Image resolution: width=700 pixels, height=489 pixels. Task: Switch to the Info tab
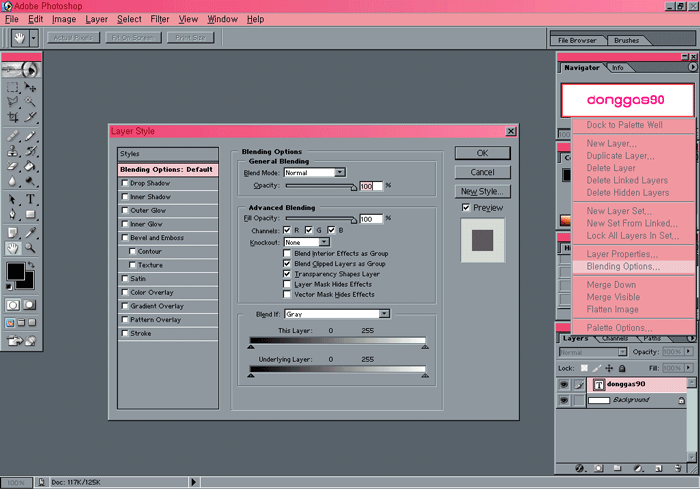tap(617, 68)
